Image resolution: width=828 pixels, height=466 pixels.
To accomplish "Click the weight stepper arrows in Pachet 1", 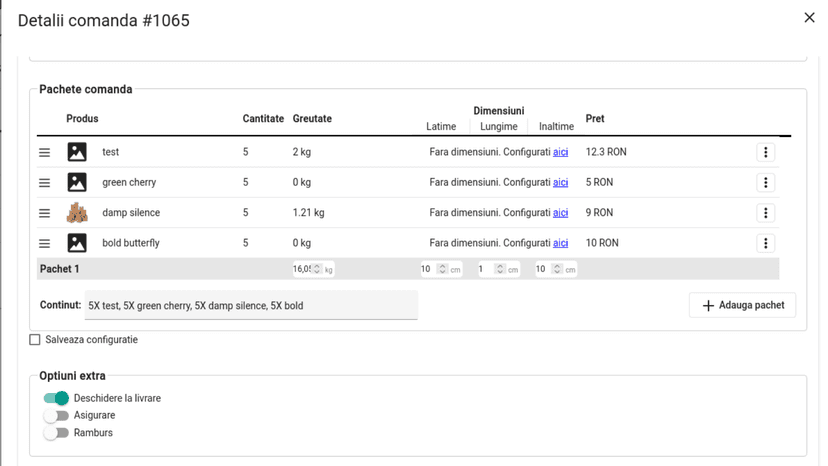I will pos(317,269).
